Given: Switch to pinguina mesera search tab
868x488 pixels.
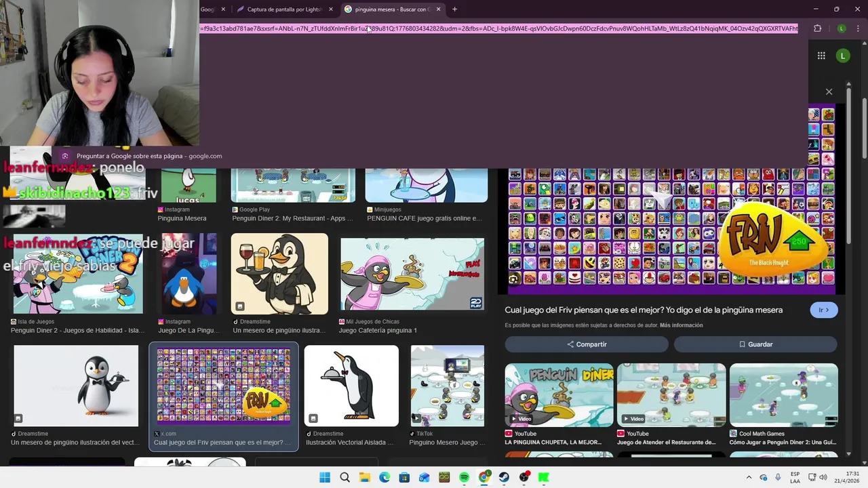Looking at the screenshot, I should (x=392, y=9).
